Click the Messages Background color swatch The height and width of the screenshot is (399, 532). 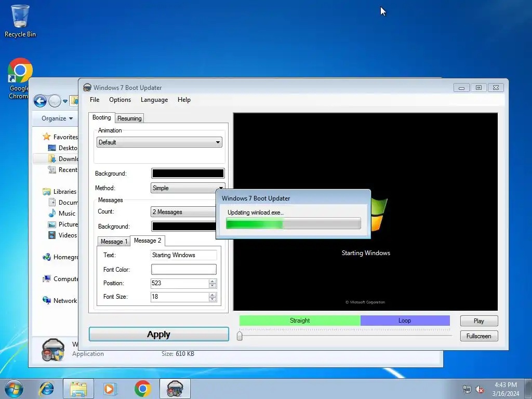click(x=183, y=227)
